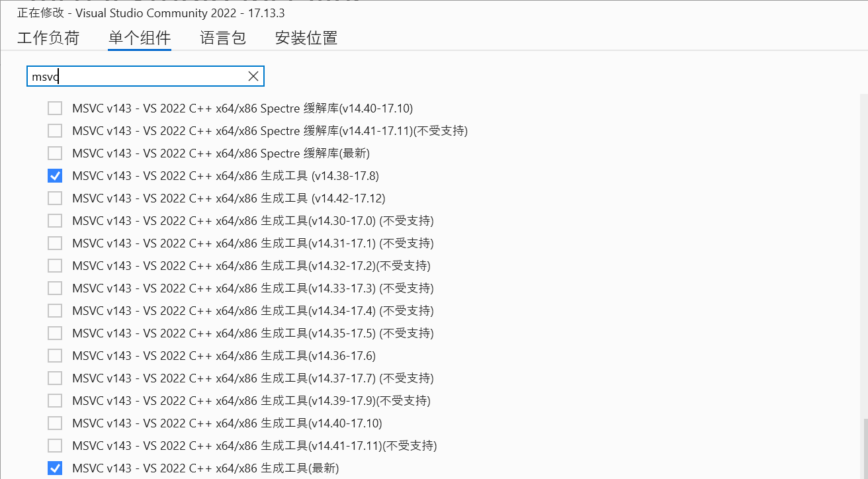The image size is (868, 479).
Task: Click the 单个组件 tab
Action: click(140, 38)
